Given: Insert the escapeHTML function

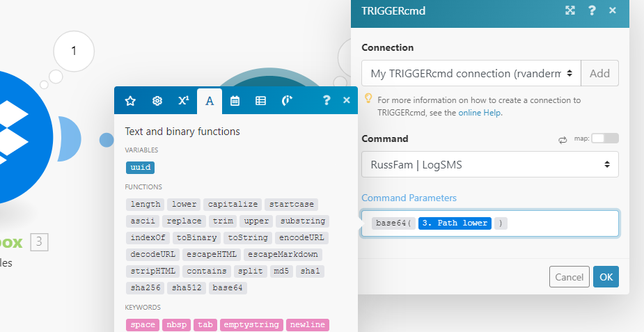Looking at the screenshot, I should pyautogui.click(x=212, y=255).
